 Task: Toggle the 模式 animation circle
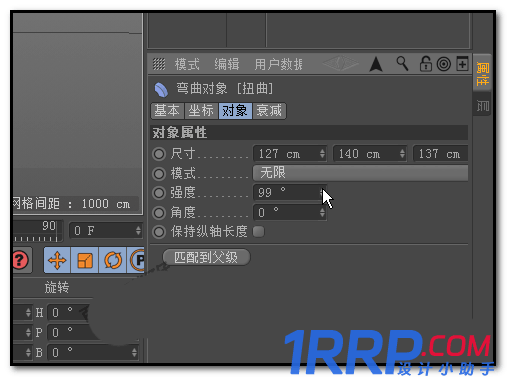click(x=159, y=173)
